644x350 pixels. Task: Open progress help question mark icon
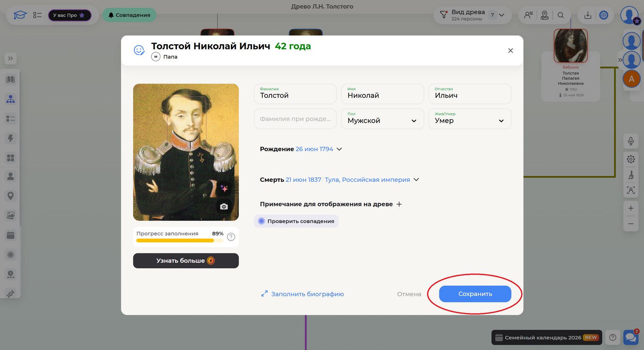[x=231, y=237]
